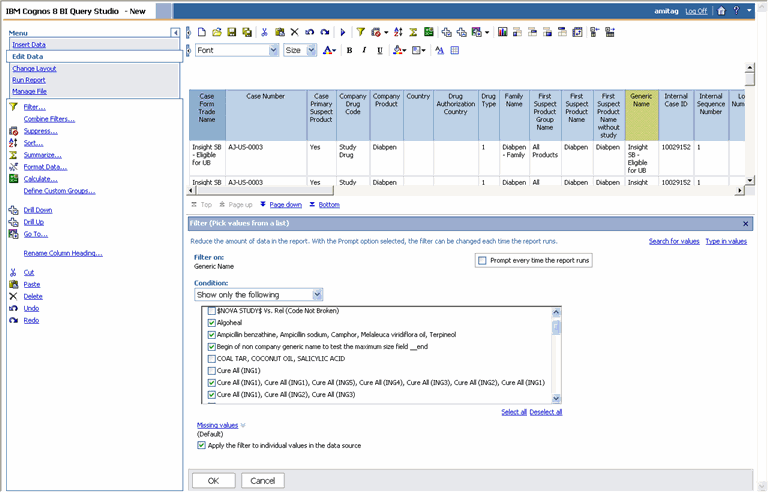Open the Insert Data menu item
768x492 pixels.
coord(28,45)
